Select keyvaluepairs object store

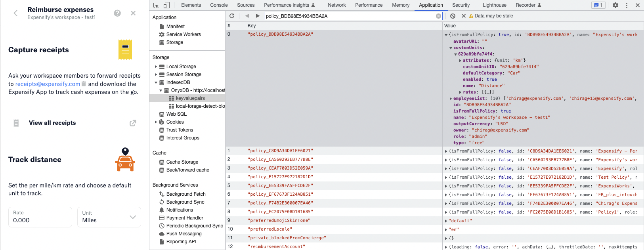pos(190,98)
